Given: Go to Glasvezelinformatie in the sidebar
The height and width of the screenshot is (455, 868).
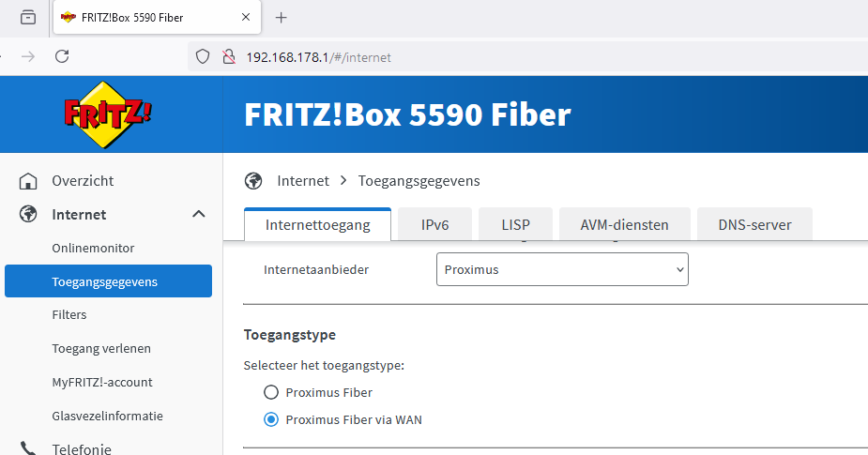Looking at the screenshot, I should [107, 416].
